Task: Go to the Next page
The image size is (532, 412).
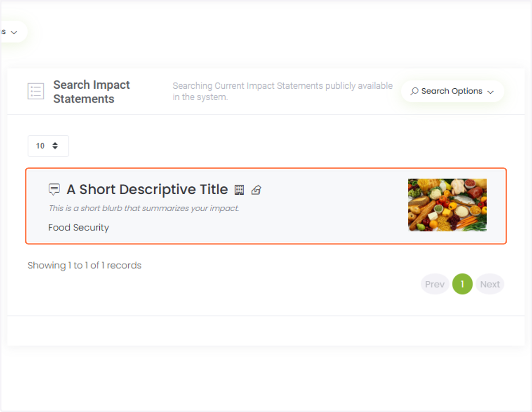Action: click(490, 284)
